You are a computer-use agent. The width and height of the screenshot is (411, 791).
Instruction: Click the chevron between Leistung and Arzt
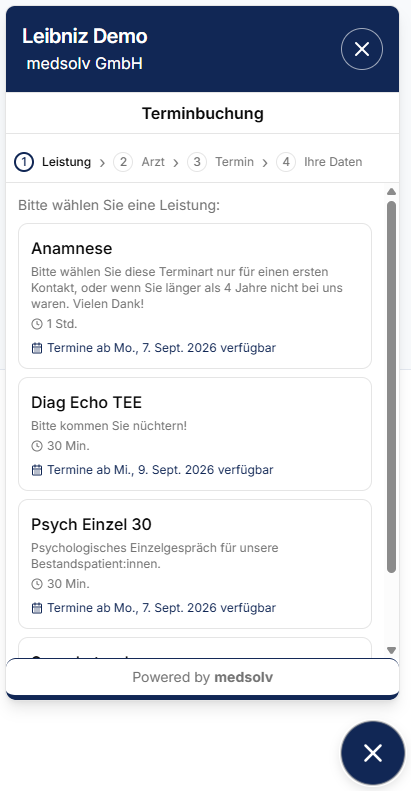(102, 163)
